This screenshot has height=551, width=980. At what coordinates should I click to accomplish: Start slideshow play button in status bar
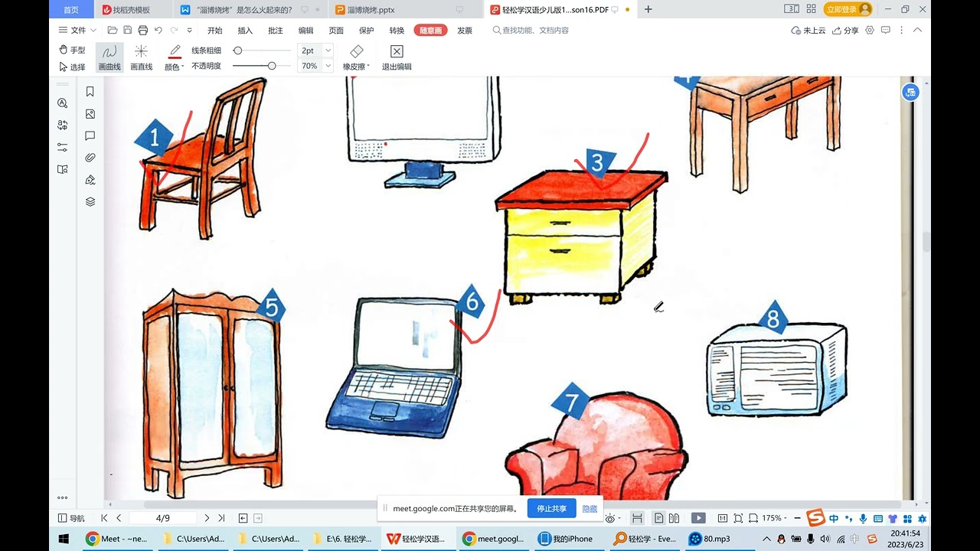pos(698,518)
